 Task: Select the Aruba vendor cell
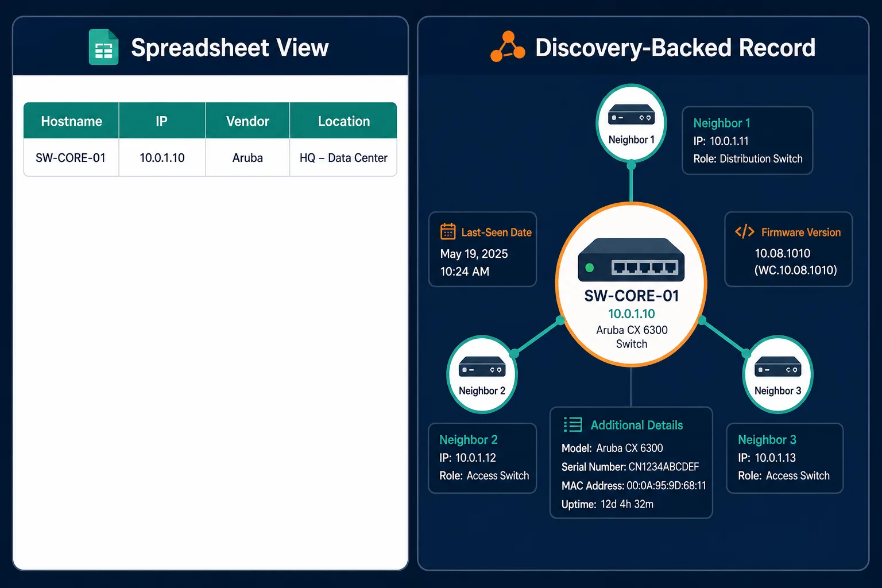[x=247, y=157]
